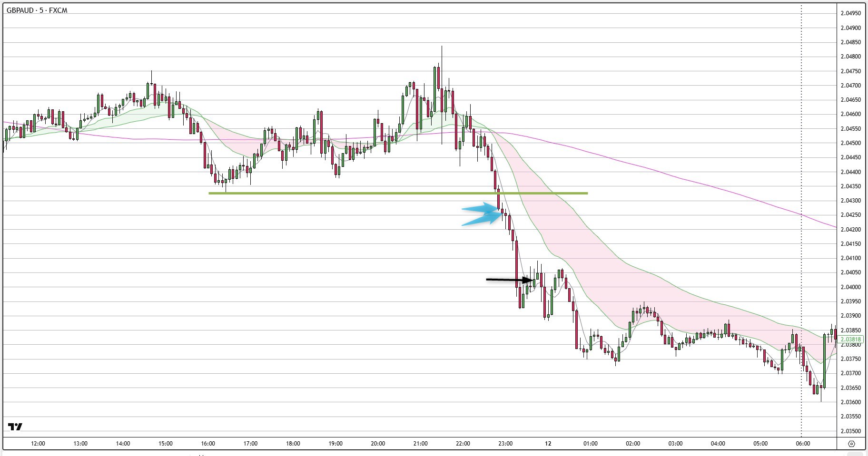
Task: Open chart settings via the gear icon
Action: coord(851,444)
